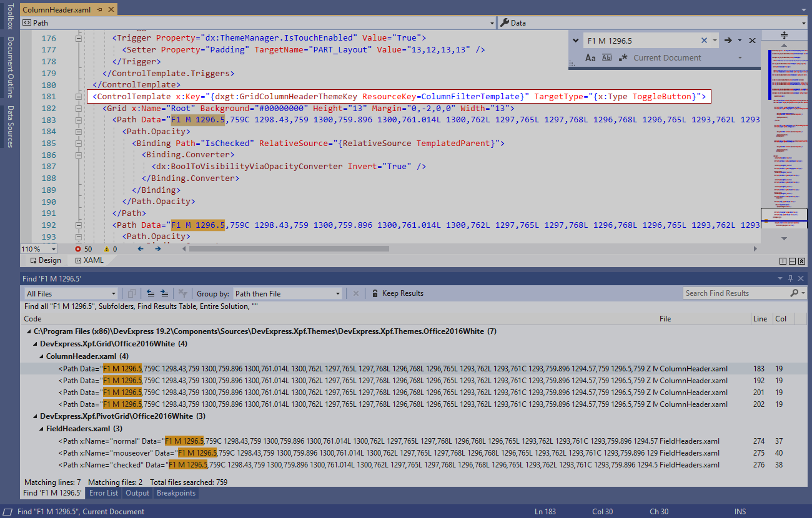Collapse the Trigger block at line 176
The image size is (812, 518).
point(79,38)
